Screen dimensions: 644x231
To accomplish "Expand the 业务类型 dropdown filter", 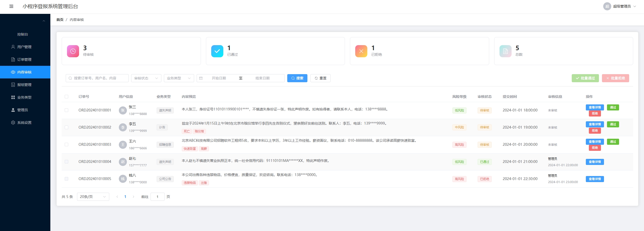I will (x=179, y=78).
